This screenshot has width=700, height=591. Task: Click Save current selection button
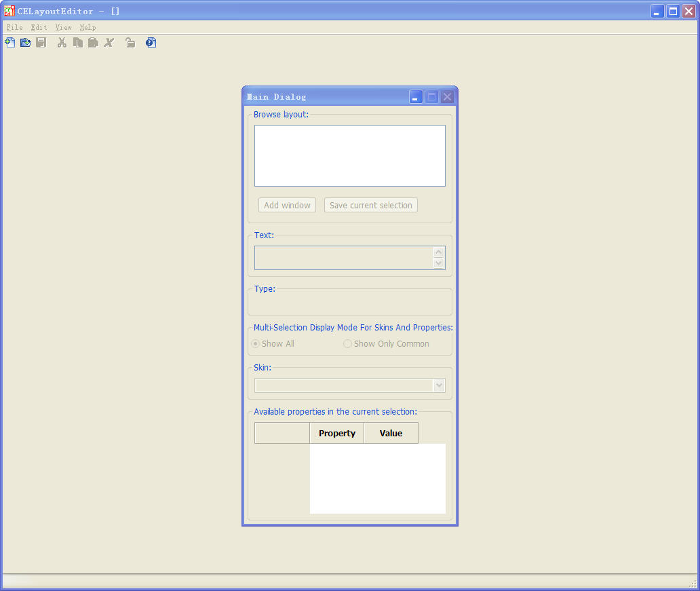(371, 205)
